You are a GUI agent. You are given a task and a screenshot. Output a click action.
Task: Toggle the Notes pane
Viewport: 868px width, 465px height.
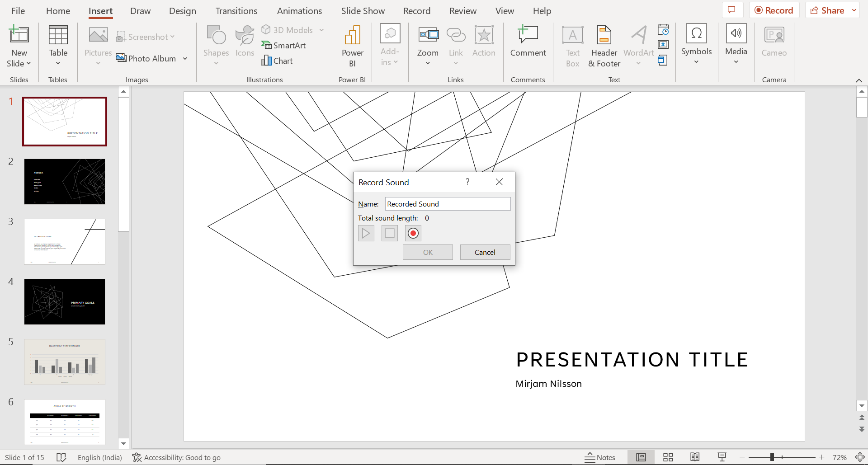point(600,457)
